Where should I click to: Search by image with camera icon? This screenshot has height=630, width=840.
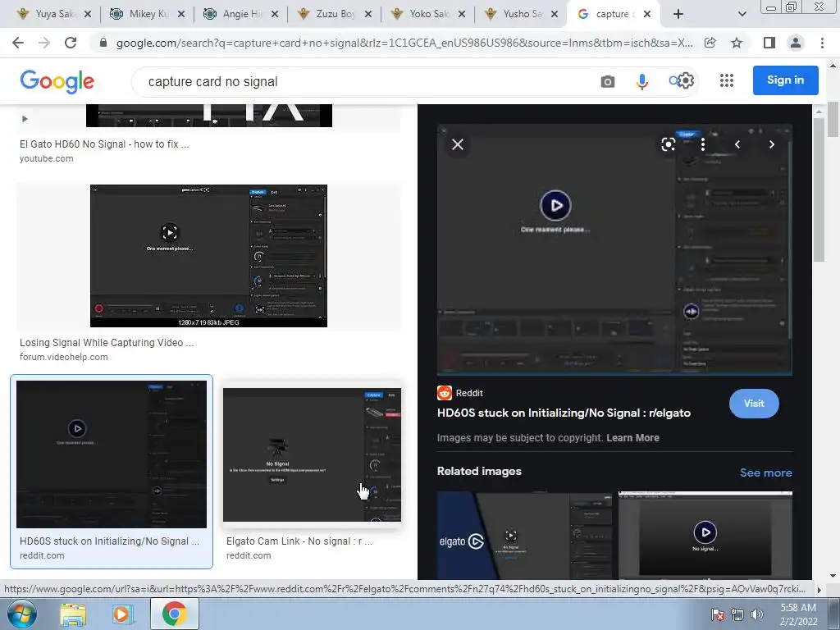608,81
